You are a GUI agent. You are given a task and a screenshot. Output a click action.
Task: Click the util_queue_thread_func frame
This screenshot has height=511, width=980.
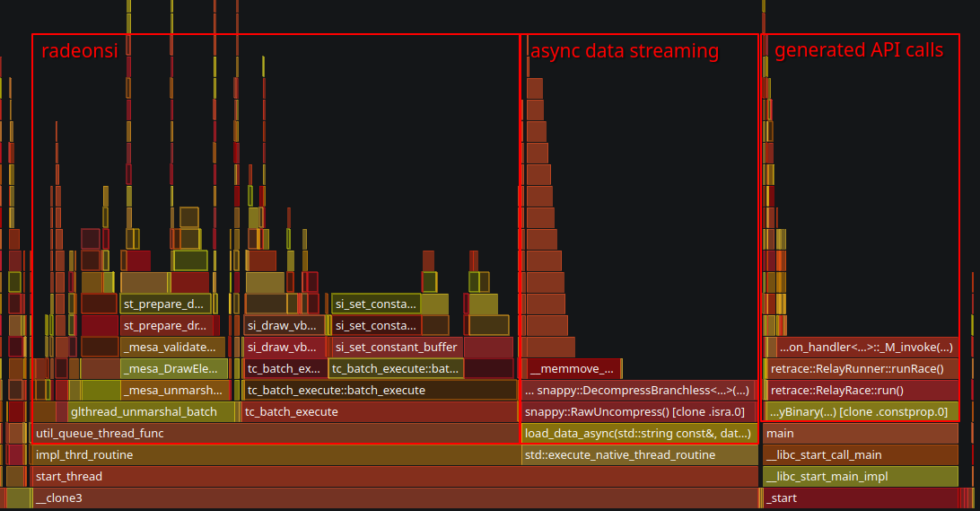[269, 433]
